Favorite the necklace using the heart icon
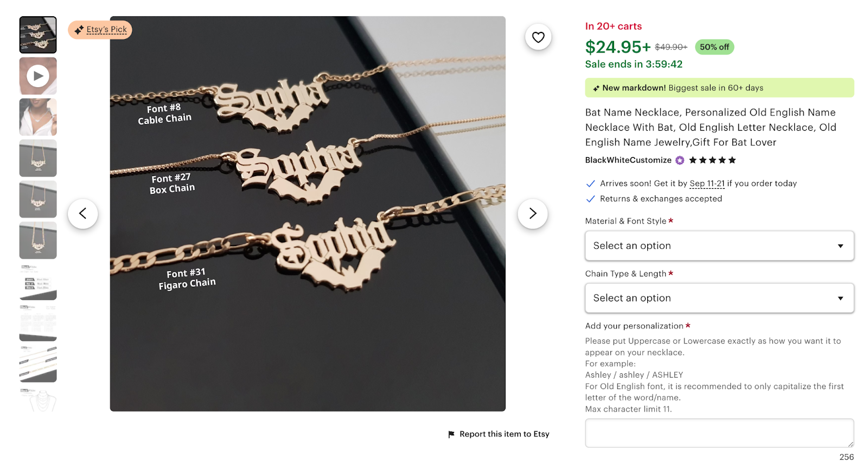The height and width of the screenshot is (465, 868). (538, 37)
